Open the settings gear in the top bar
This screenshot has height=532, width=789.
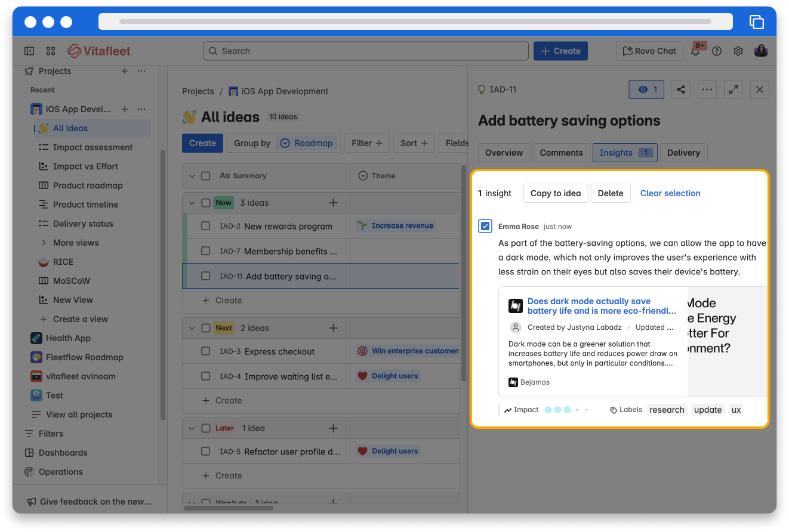click(x=738, y=51)
